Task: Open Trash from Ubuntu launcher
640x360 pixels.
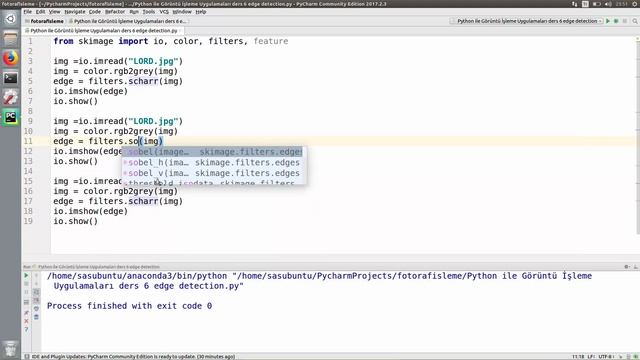Action: pos(11,349)
